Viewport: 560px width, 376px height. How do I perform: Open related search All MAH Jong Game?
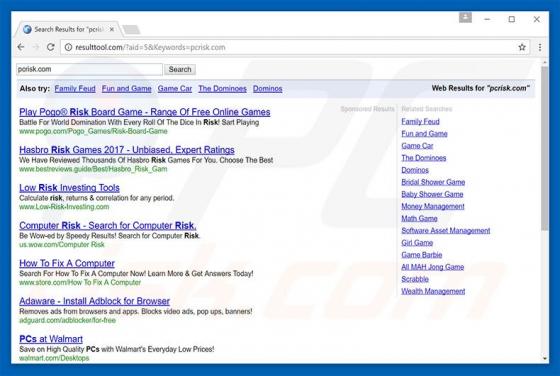(432, 267)
